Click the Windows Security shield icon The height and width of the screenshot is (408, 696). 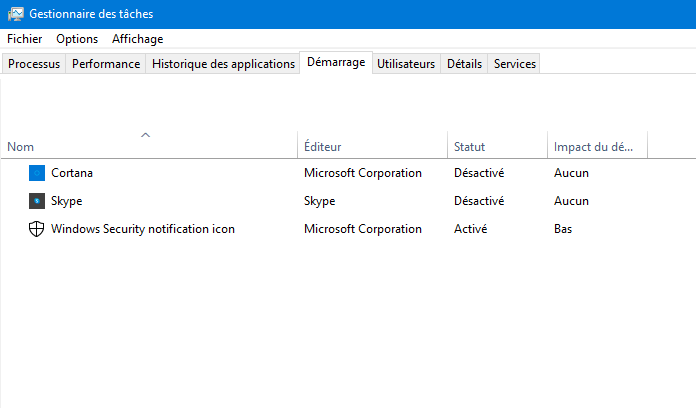pos(36,229)
